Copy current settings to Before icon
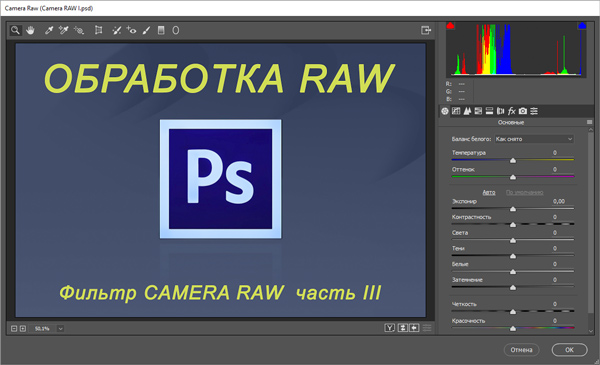Image resolution: width=600 pixels, height=365 pixels. point(414,328)
